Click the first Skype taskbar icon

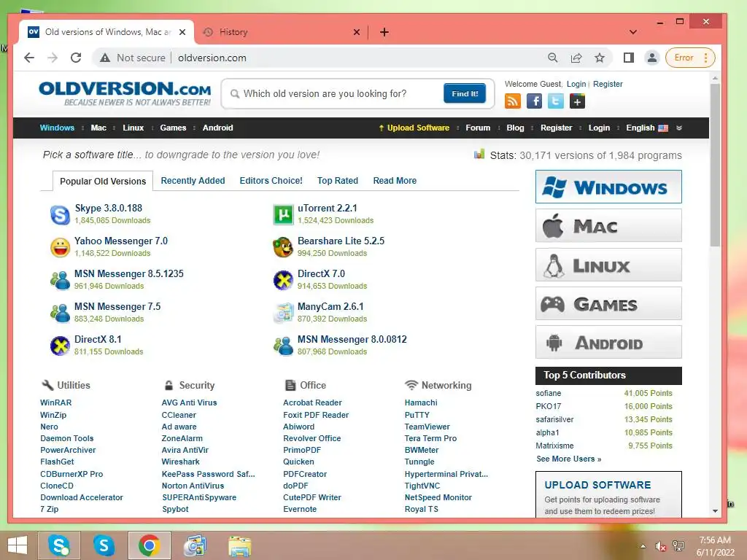tap(59, 545)
